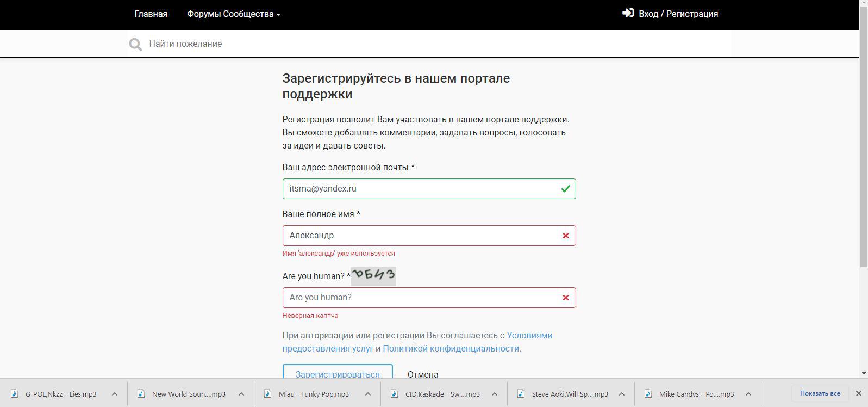Expand options for Steve Aoki download
The width and height of the screenshot is (868, 407).
tap(622, 394)
